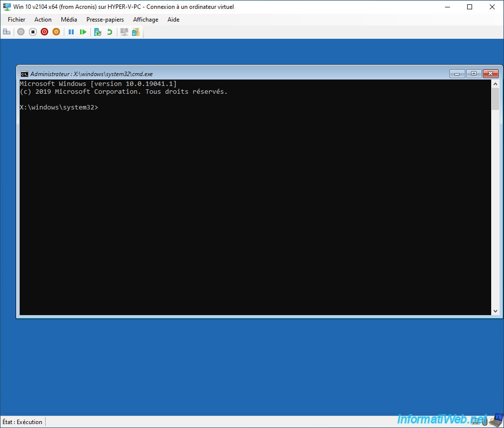Turn off the VM with stop icon
504x428 pixels.
tap(33, 32)
